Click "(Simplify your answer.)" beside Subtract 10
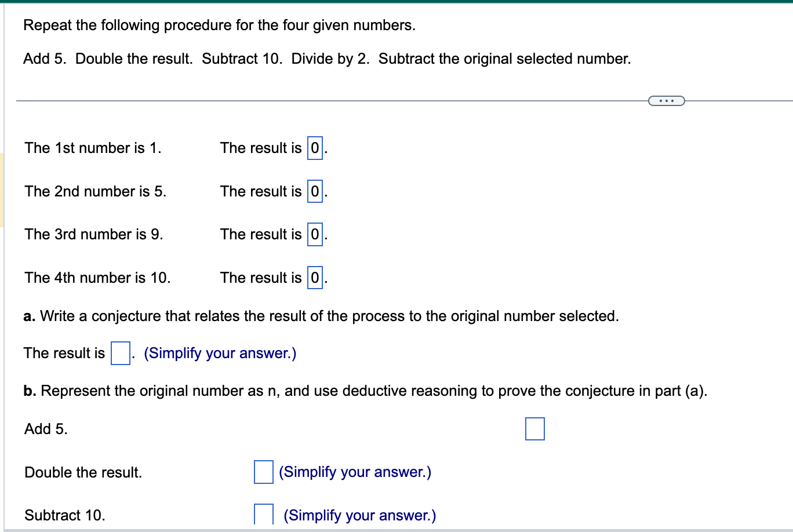Image resolution: width=793 pixels, height=532 pixels. click(359, 515)
